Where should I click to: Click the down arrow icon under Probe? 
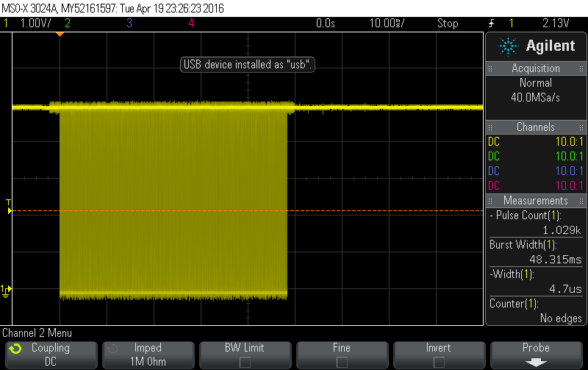(536, 361)
